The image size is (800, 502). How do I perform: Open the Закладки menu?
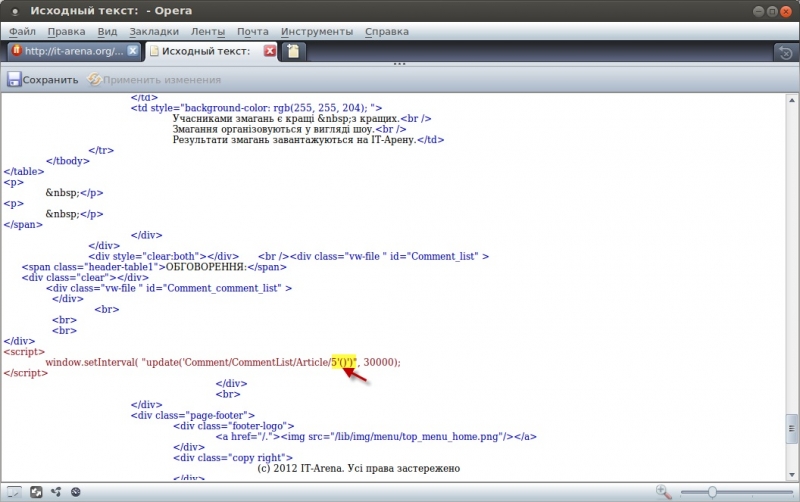[x=154, y=32]
